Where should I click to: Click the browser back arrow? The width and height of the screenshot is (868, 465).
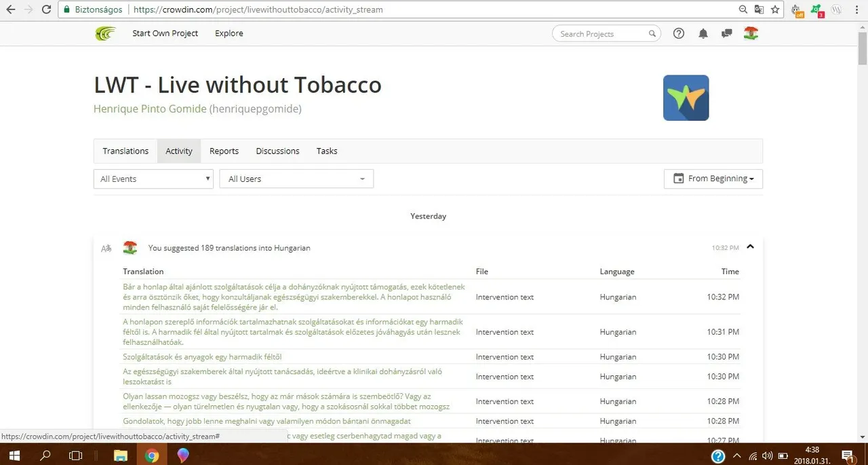point(11,10)
